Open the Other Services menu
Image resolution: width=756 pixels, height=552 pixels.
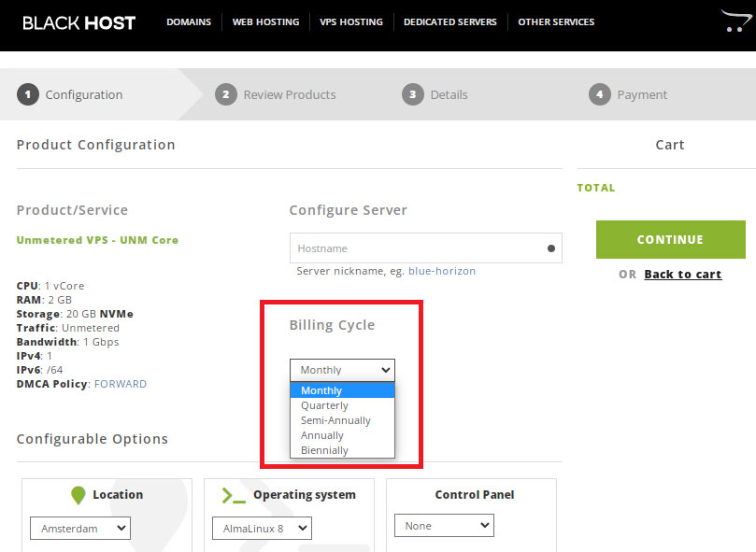coord(556,22)
